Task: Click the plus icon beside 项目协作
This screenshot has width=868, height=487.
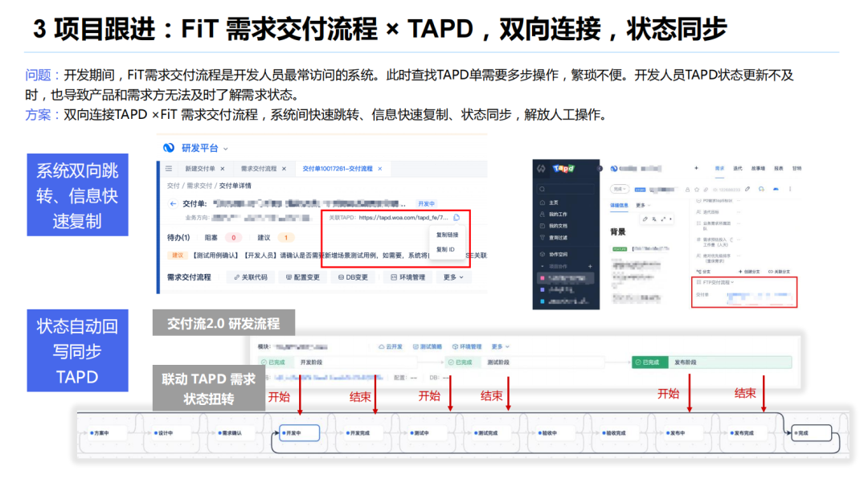Action: [590, 267]
